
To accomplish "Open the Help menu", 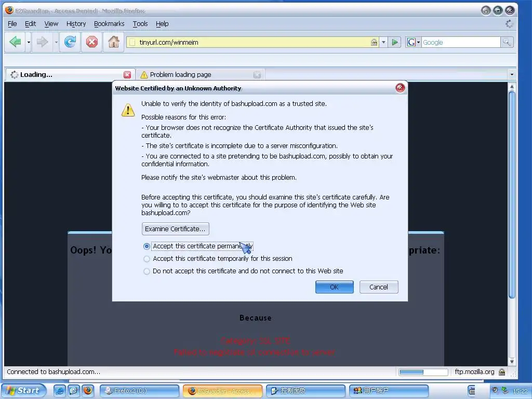I will (162, 24).
